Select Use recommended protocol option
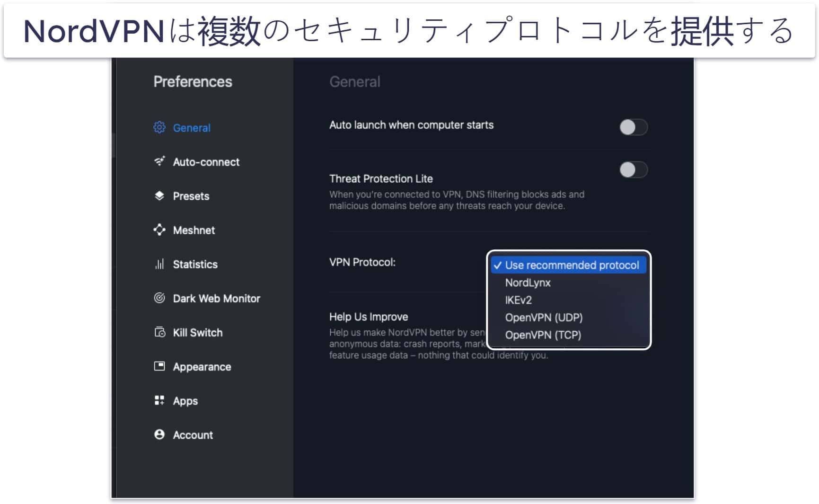 click(568, 265)
